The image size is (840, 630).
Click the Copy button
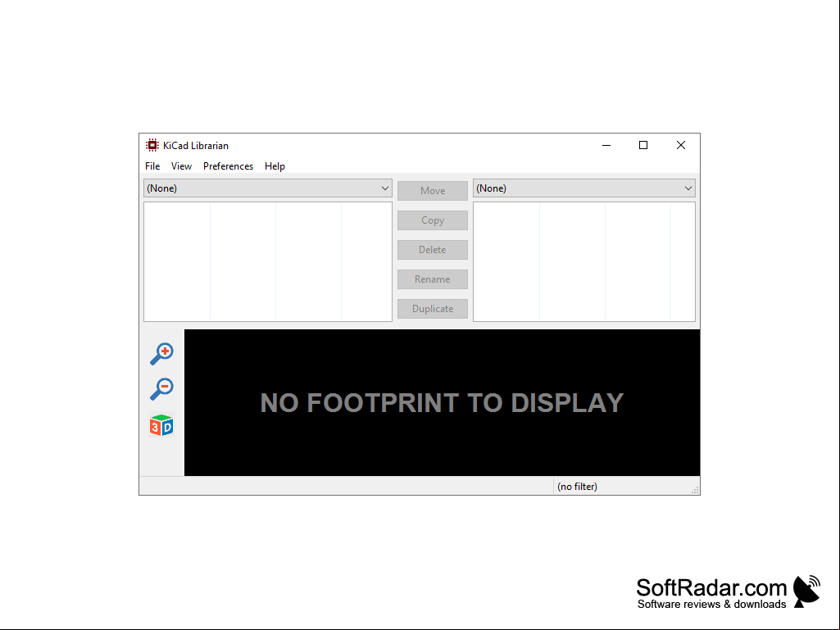click(x=433, y=220)
